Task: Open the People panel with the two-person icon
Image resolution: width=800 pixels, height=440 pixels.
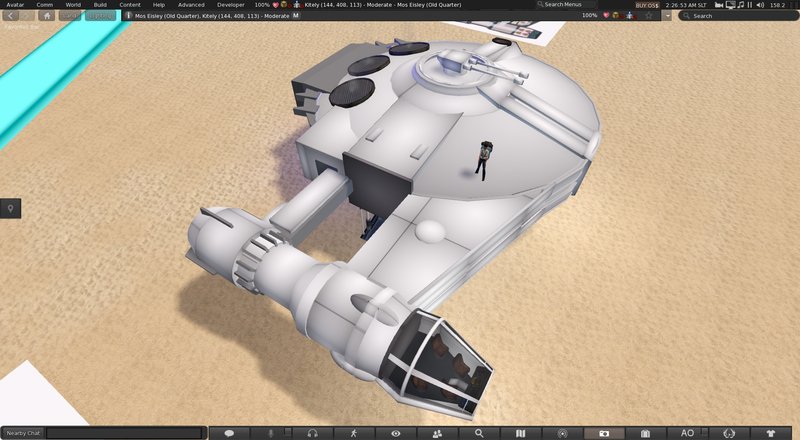Action: click(437, 433)
